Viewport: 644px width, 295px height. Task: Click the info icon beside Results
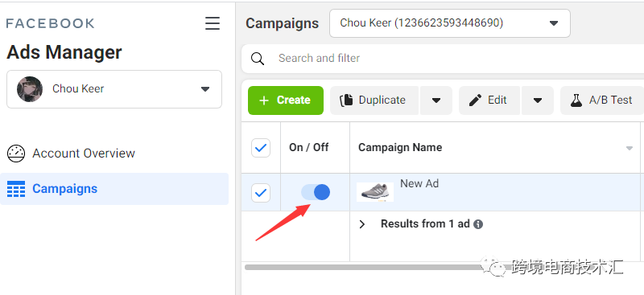[478, 224]
